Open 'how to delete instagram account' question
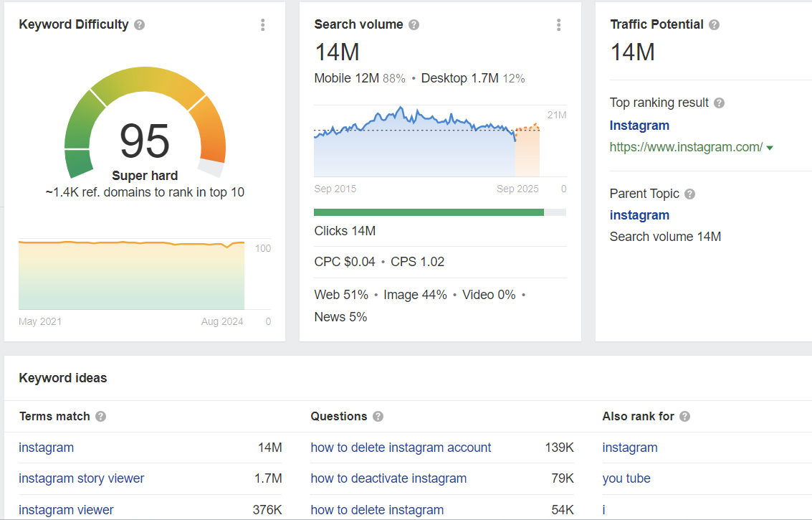 tap(401, 448)
